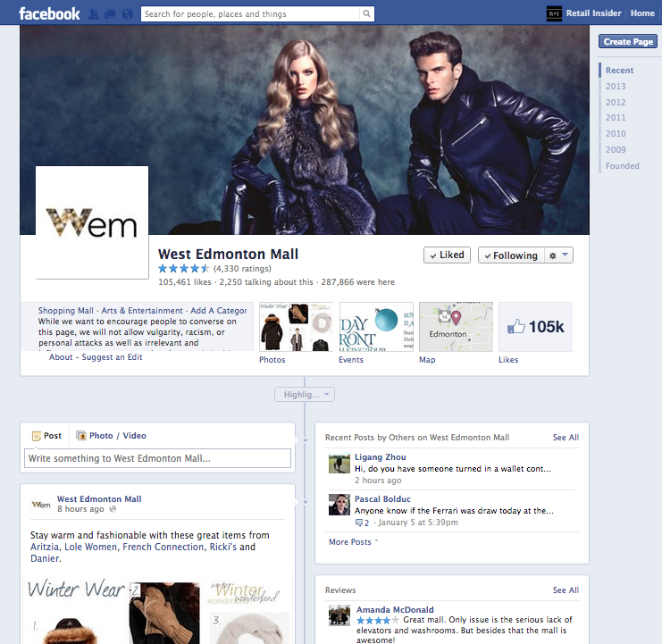Click the Retail Insider profile thumbnail

pyautogui.click(x=554, y=13)
